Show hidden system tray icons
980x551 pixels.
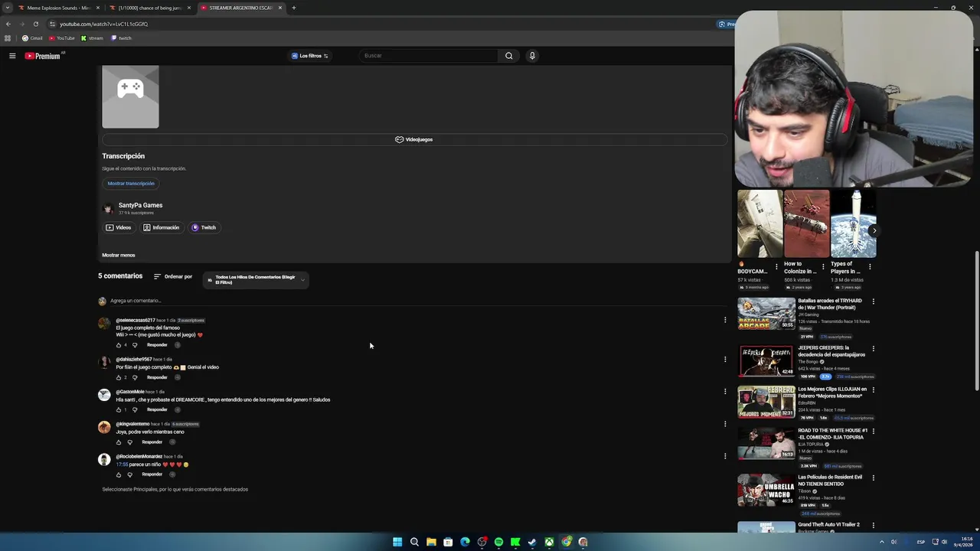point(881,542)
